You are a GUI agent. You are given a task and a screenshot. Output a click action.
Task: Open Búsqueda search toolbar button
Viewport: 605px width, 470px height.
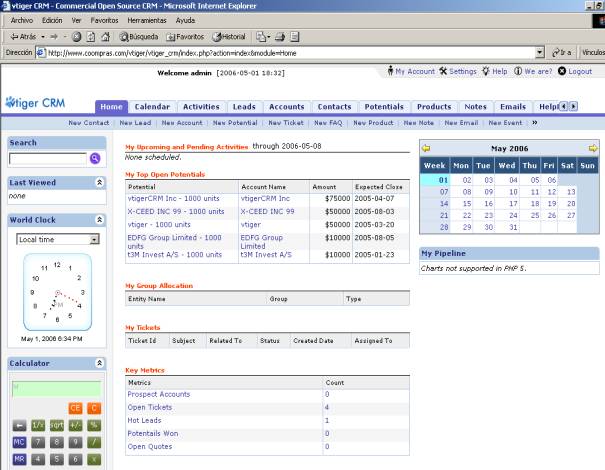[x=139, y=37]
